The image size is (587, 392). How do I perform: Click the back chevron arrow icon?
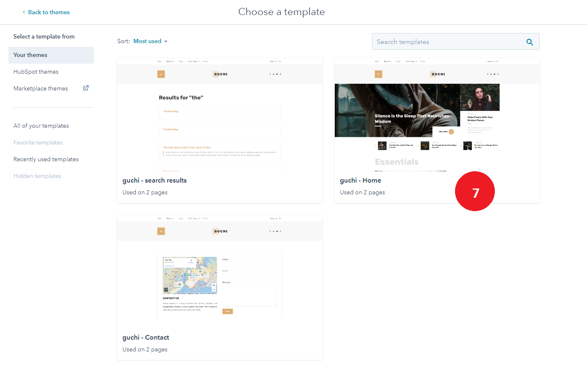[x=24, y=12]
